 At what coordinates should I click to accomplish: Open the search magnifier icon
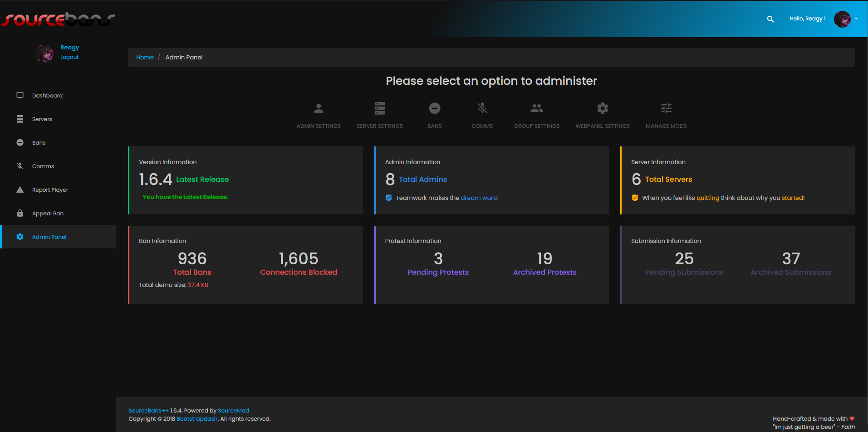point(770,19)
